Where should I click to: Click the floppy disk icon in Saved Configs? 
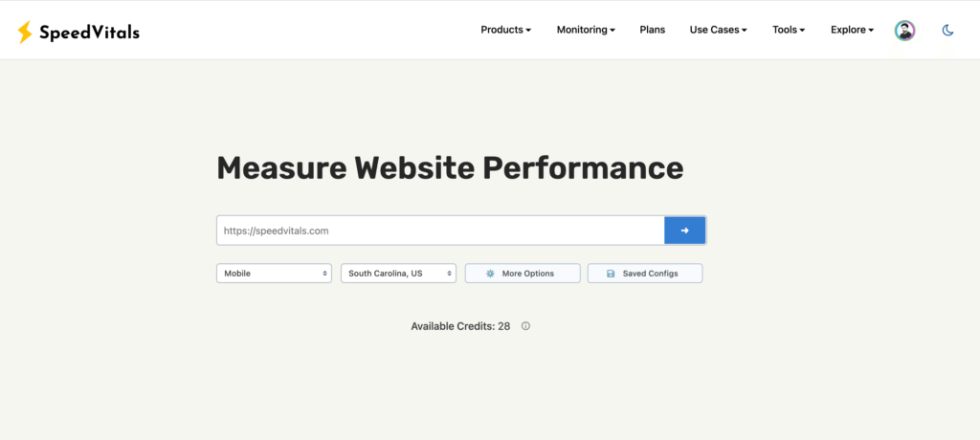pos(611,274)
